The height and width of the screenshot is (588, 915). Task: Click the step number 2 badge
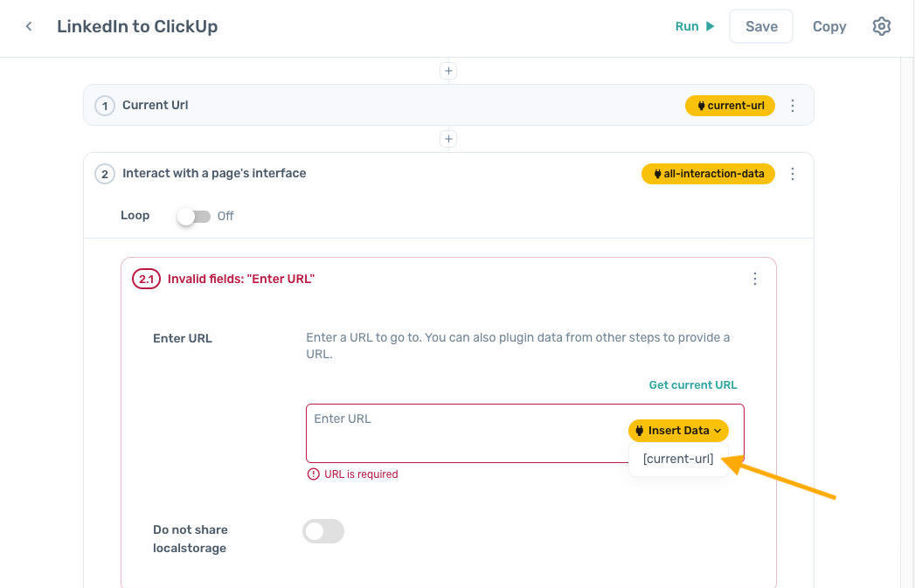(105, 174)
